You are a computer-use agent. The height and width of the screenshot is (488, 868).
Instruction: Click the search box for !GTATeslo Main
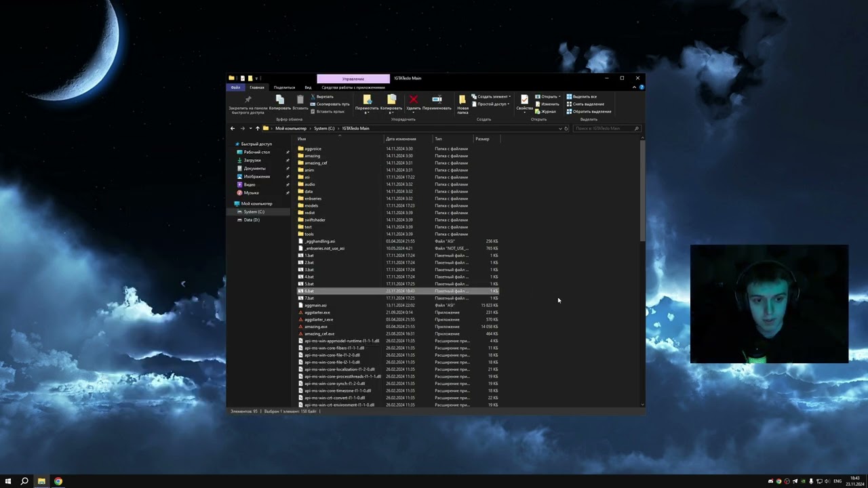pyautogui.click(x=606, y=128)
